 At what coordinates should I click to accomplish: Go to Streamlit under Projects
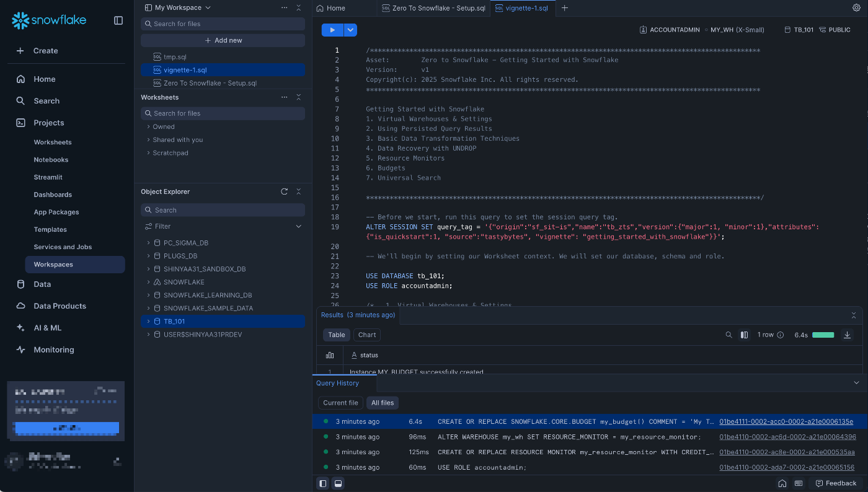tap(48, 177)
